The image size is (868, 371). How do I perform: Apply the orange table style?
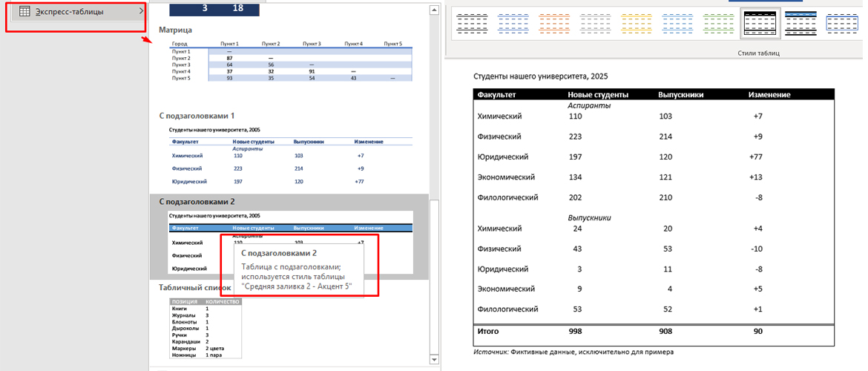(x=555, y=24)
